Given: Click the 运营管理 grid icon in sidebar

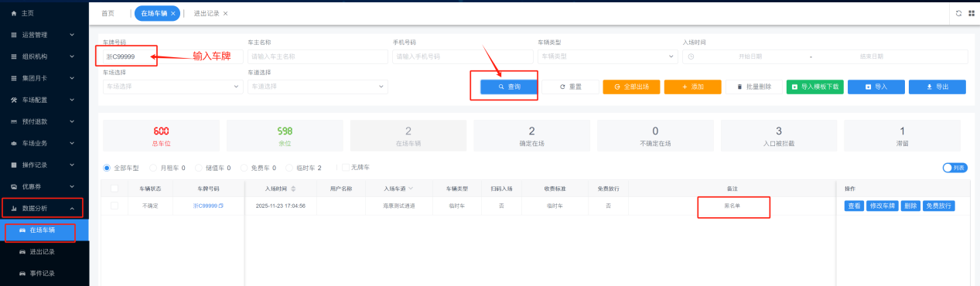Looking at the screenshot, I should pos(14,35).
